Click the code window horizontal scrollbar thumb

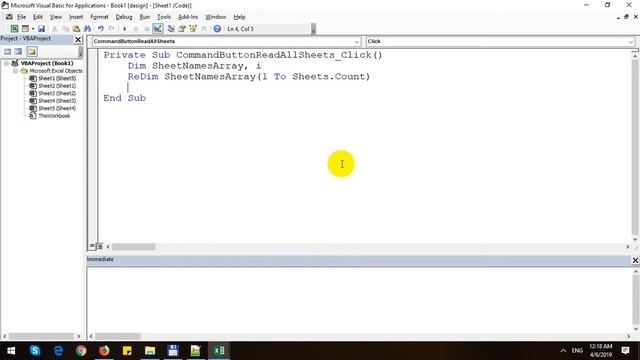coord(133,247)
